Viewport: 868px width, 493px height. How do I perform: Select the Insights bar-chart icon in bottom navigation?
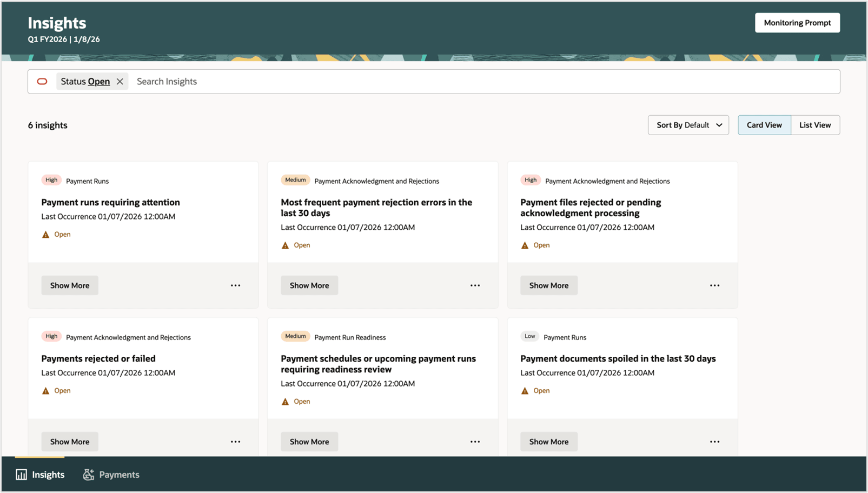pos(21,474)
